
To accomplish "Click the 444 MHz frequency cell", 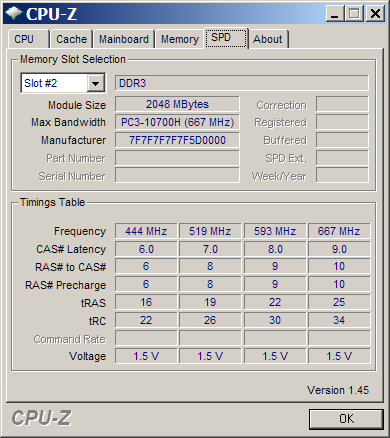I will (146, 231).
